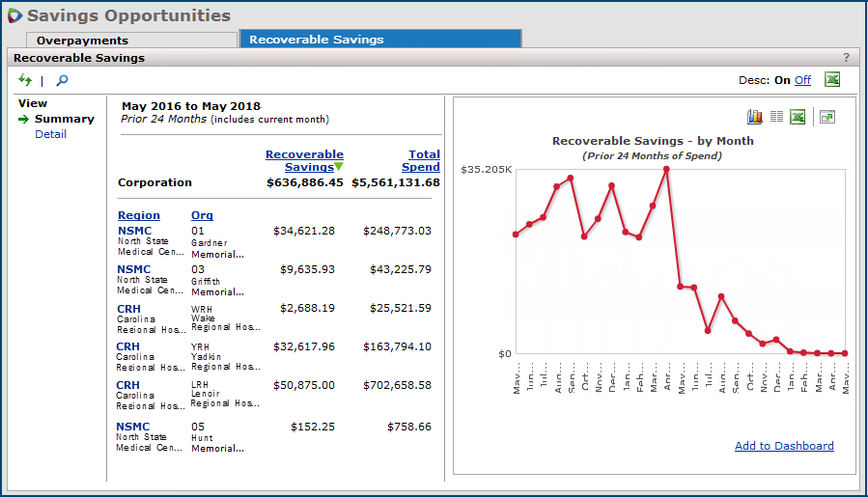Select the bar chart view icon

pyautogui.click(x=755, y=117)
